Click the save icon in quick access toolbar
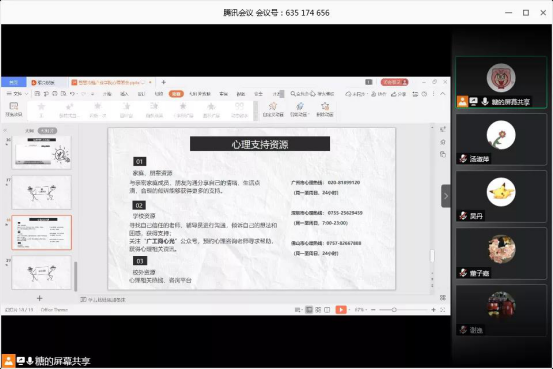Screen dimensions: 553x369 [37, 94]
